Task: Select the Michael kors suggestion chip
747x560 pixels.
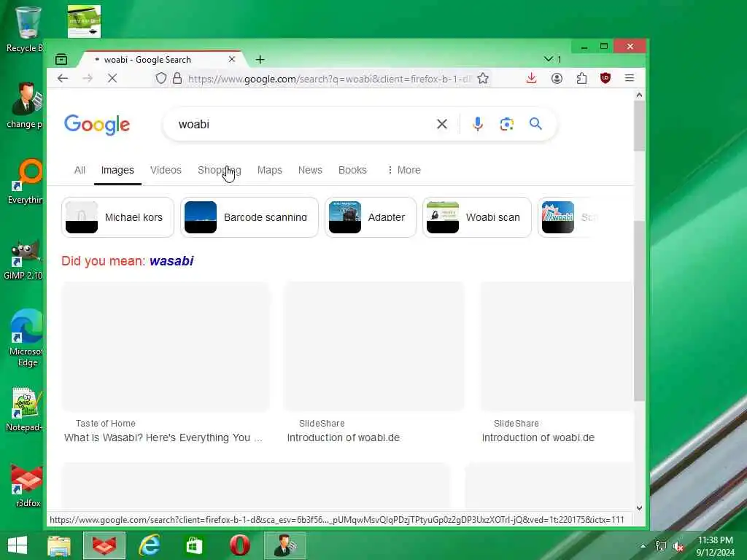Action: (117, 217)
